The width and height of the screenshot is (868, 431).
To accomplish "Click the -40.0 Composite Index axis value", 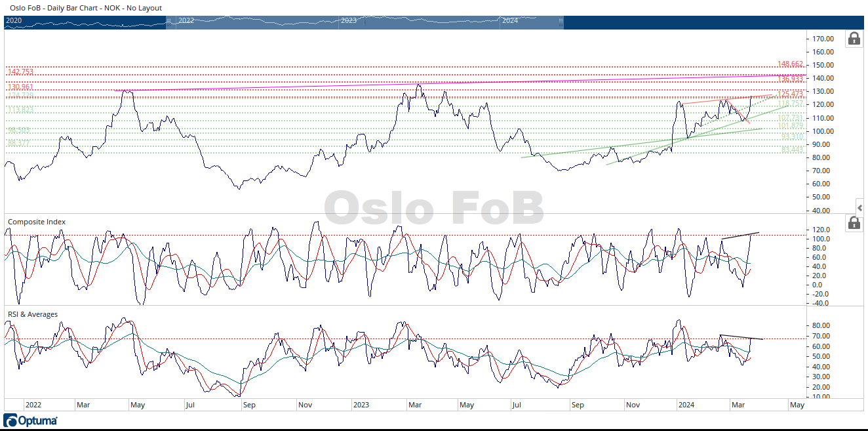I will (821, 303).
